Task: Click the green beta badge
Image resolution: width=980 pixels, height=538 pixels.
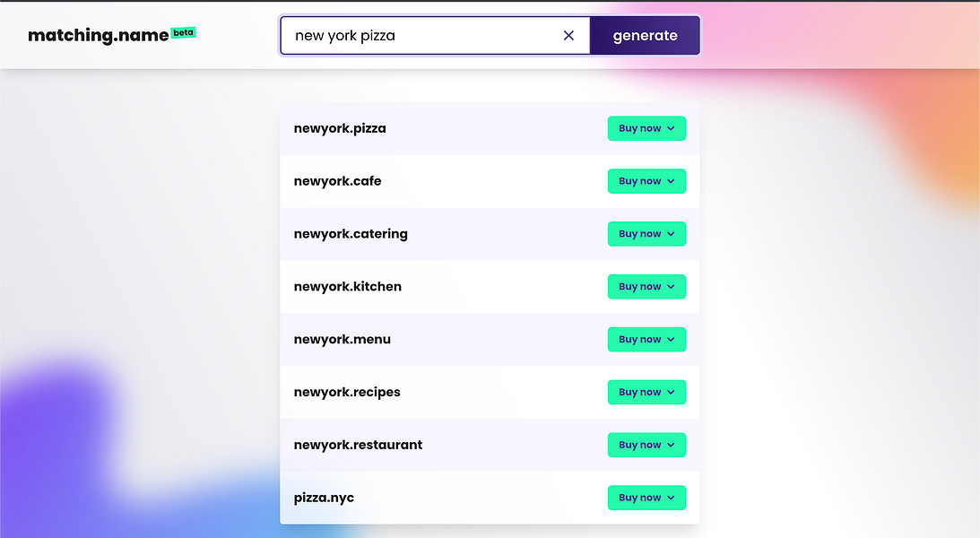Action: [183, 32]
